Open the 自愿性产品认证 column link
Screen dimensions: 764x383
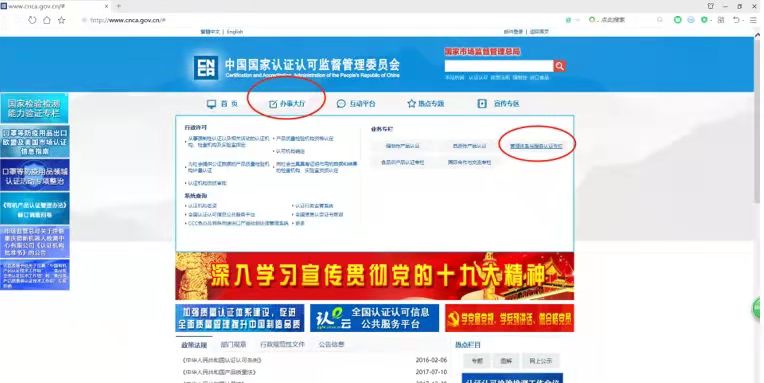coord(469,146)
